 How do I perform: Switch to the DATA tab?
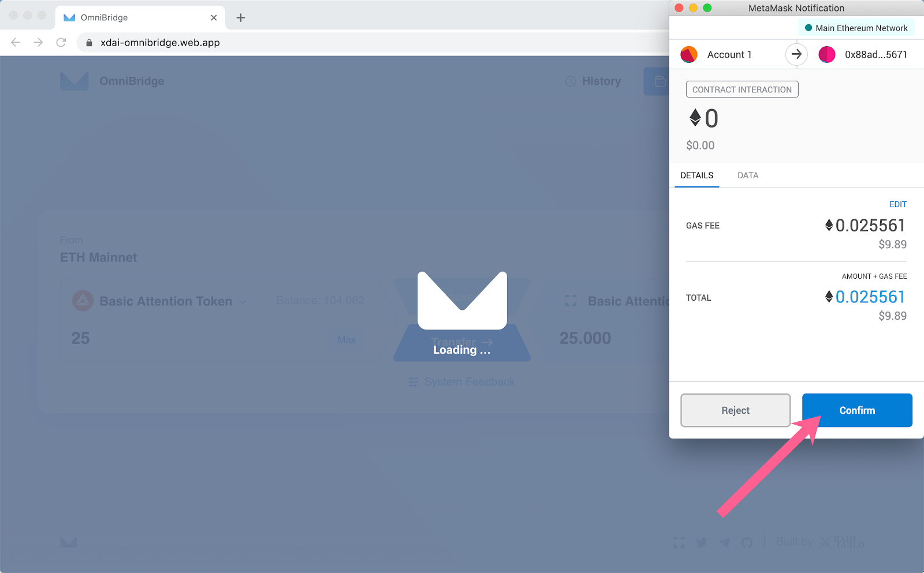point(748,175)
